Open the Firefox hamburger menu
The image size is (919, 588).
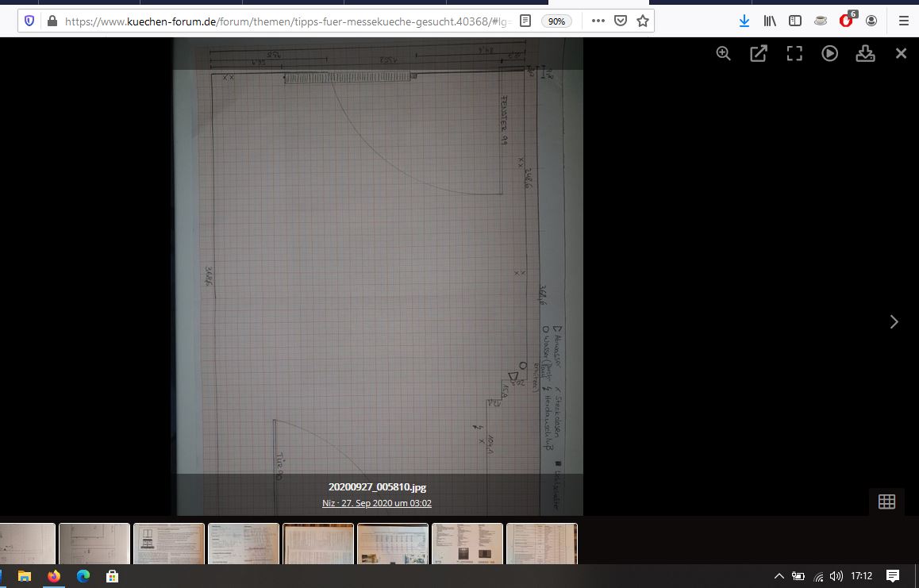903,21
